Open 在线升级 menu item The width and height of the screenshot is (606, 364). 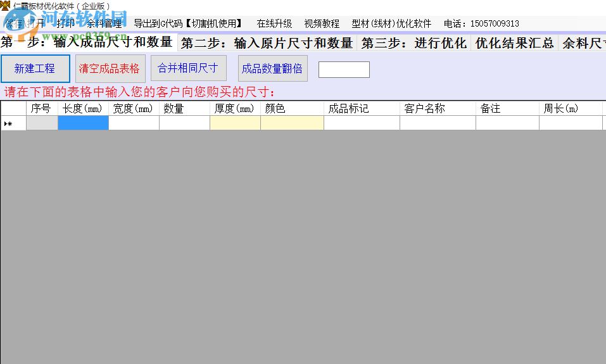click(274, 23)
